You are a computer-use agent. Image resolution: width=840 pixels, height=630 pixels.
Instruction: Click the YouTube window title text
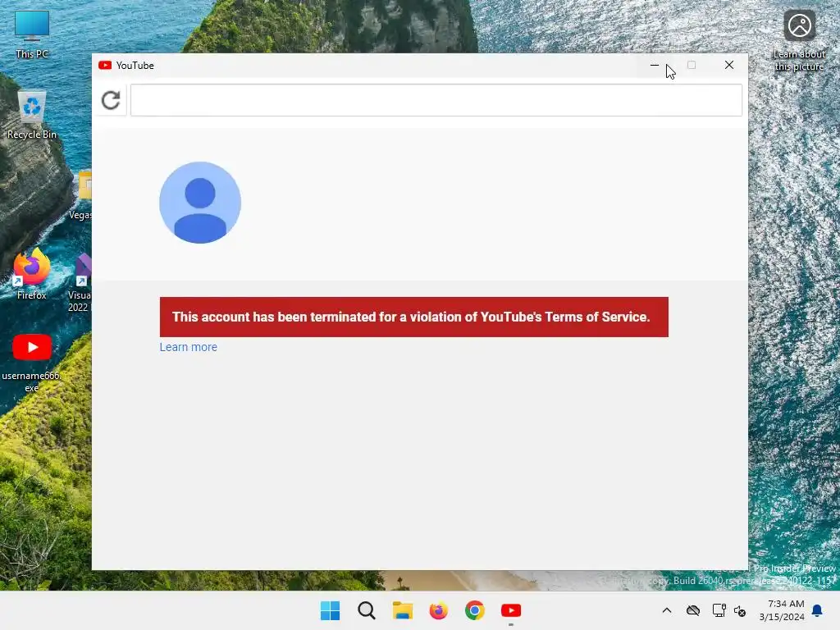(135, 66)
